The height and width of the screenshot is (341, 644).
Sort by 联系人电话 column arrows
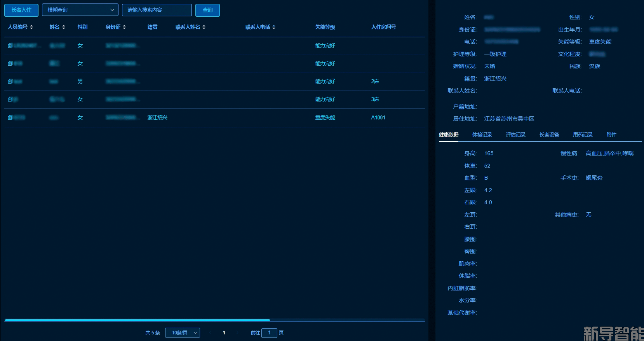274,27
